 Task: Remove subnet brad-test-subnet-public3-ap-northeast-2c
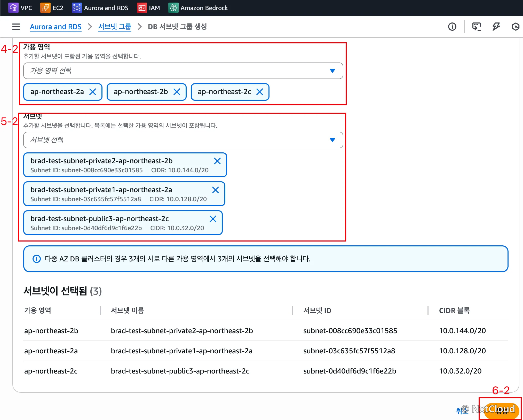[x=213, y=219]
